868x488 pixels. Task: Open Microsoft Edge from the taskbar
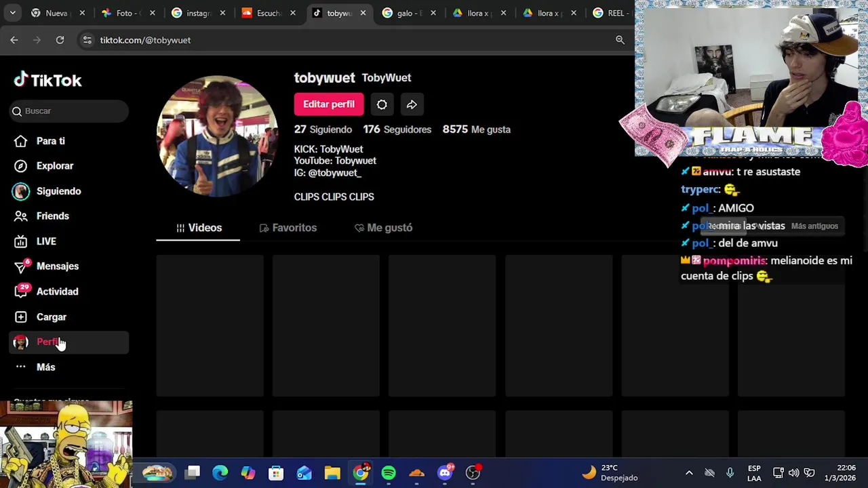(x=220, y=472)
